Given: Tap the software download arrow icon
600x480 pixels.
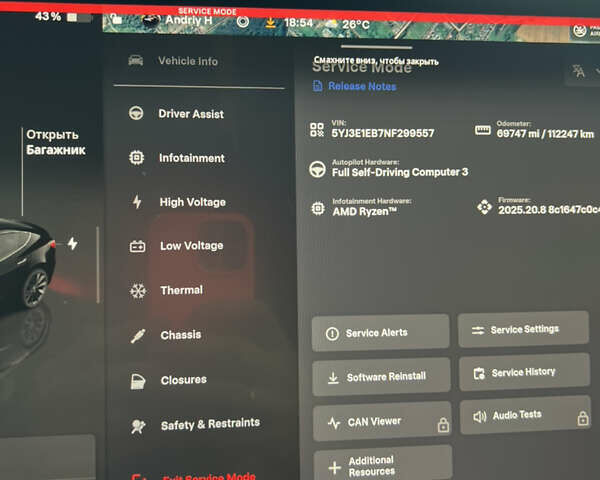Looking at the screenshot, I should click(271, 23).
